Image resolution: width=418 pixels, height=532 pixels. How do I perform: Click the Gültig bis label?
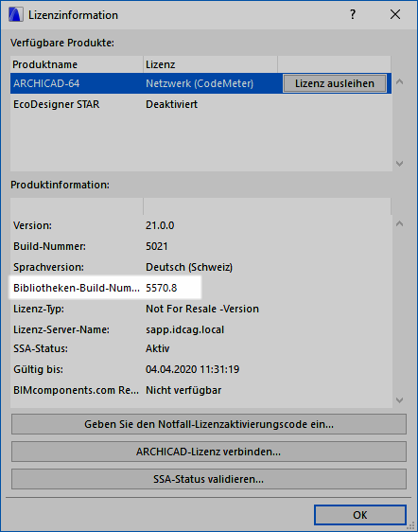pos(39,369)
